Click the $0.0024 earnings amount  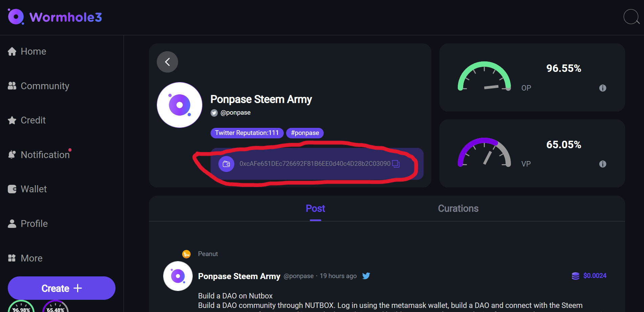click(x=595, y=275)
